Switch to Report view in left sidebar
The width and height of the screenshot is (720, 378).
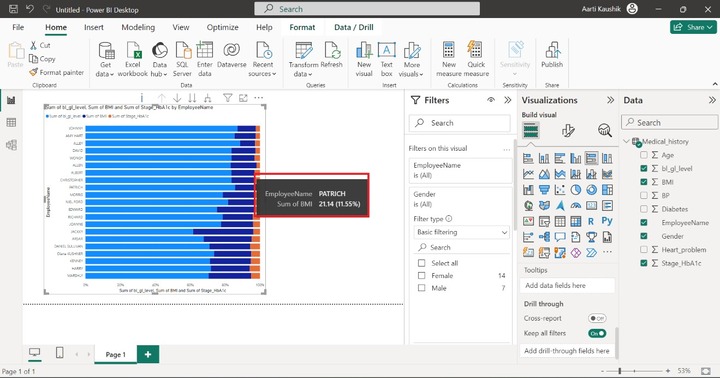click(11, 100)
